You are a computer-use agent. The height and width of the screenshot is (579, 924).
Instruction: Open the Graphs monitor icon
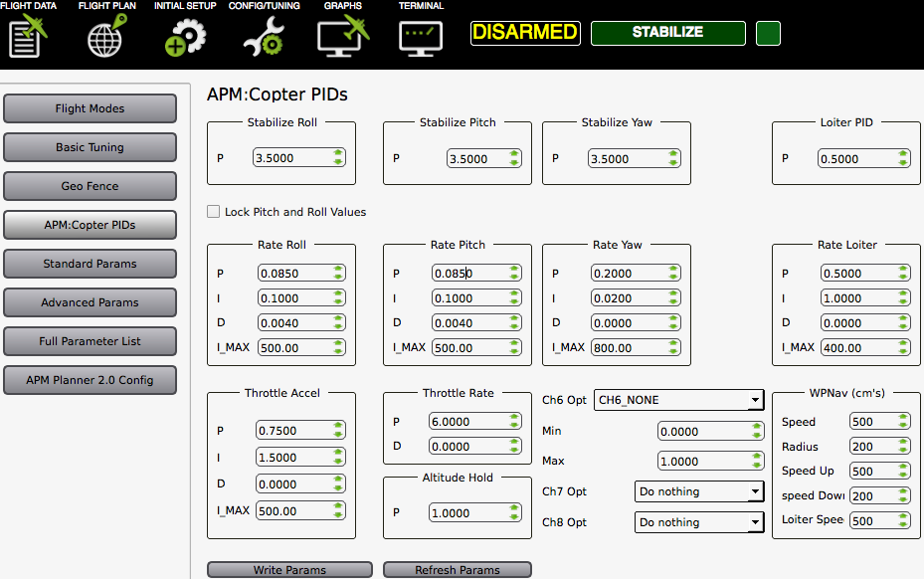(x=343, y=36)
